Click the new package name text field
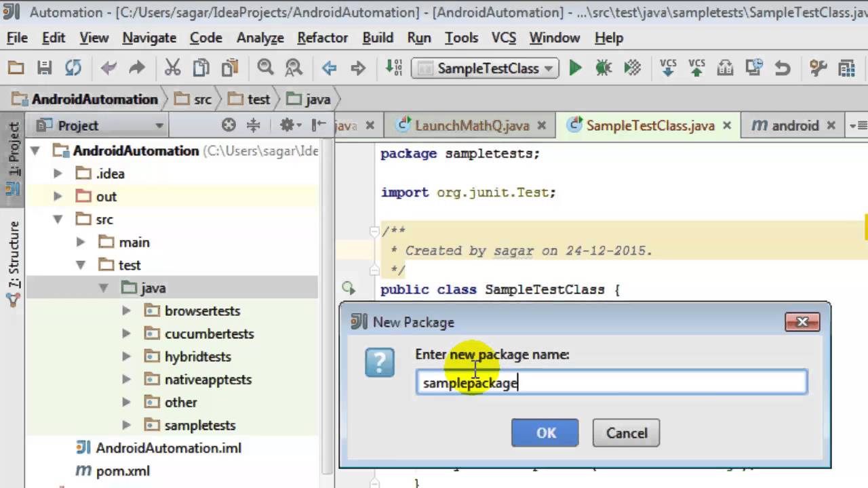 612,382
